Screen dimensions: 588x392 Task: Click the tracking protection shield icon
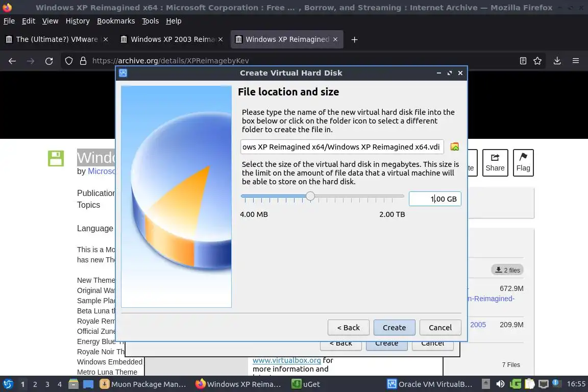(68, 61)
